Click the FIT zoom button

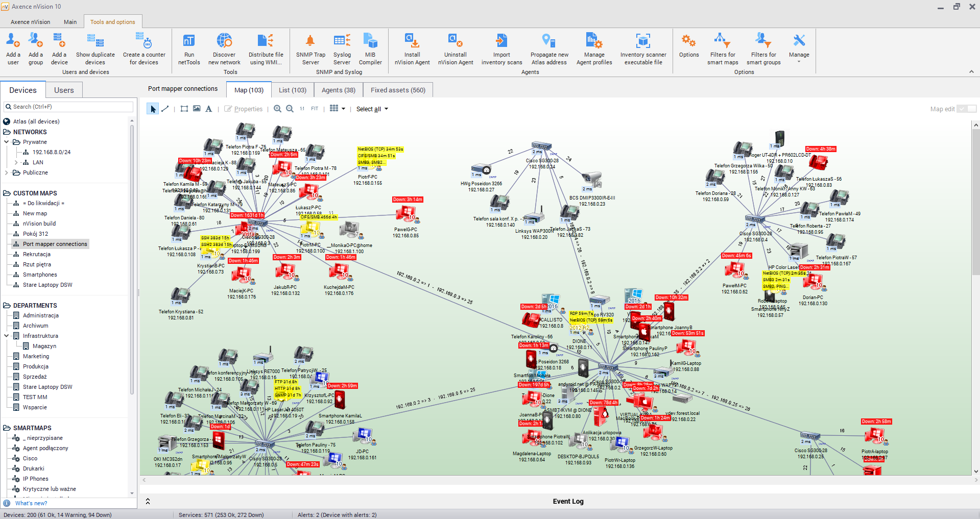pyautogui.click(x=315, y=109)
